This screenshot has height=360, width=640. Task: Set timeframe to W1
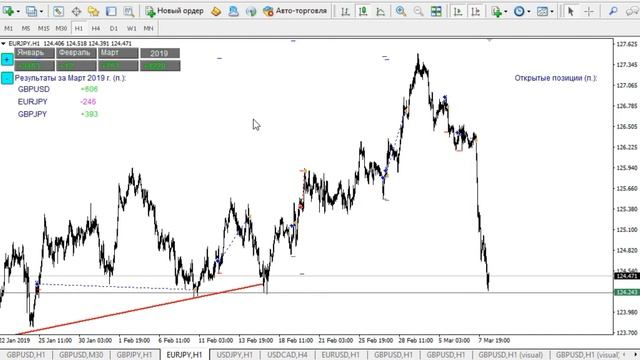(131, 29)
